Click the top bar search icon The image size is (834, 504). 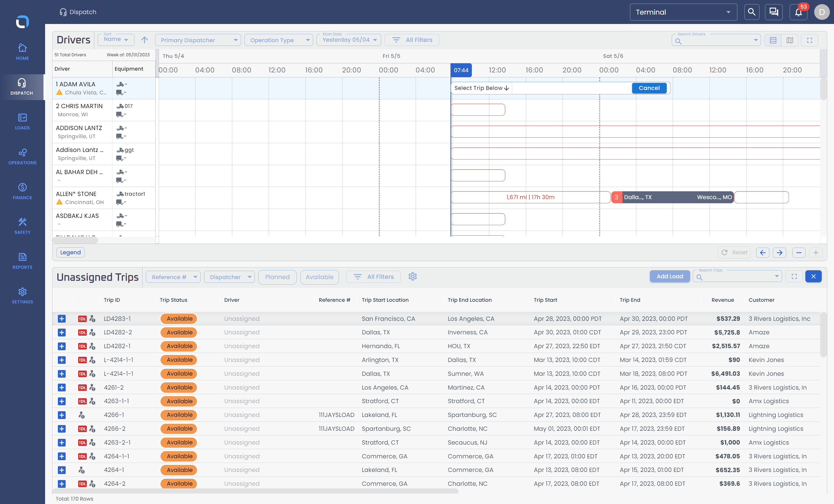point(751,13)
